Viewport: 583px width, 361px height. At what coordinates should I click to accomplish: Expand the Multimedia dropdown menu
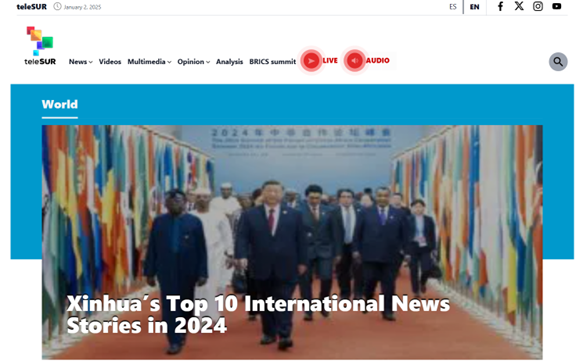pos(149,62)
